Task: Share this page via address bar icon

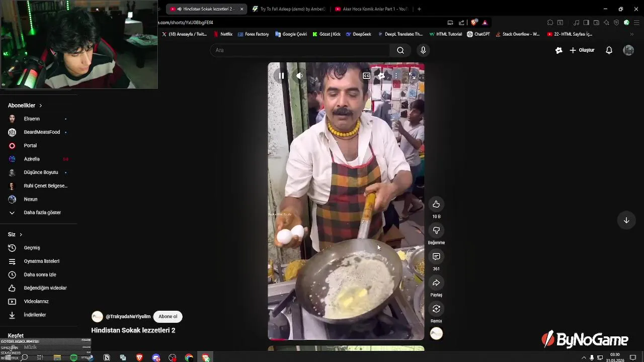Action: 461,23
